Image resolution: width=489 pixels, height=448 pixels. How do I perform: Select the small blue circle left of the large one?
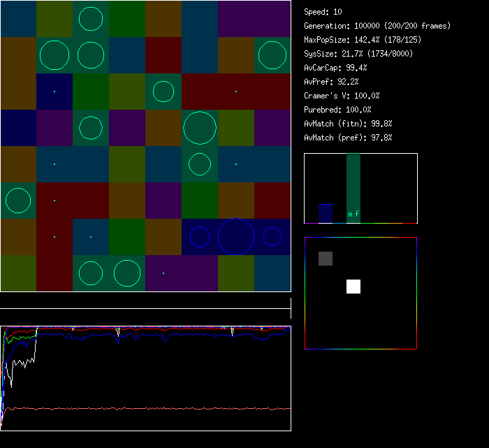point(200,237)
